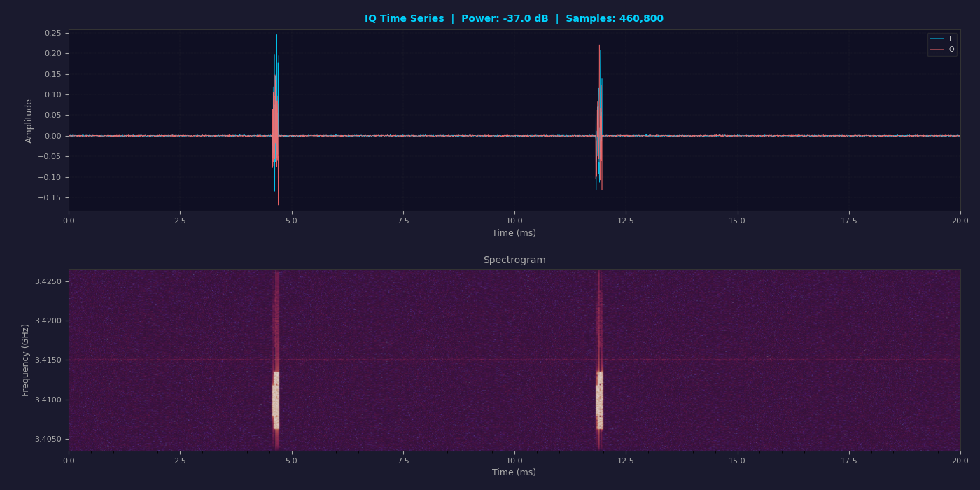Select the second bright burst in the spectrogram

tap(599, 400)
